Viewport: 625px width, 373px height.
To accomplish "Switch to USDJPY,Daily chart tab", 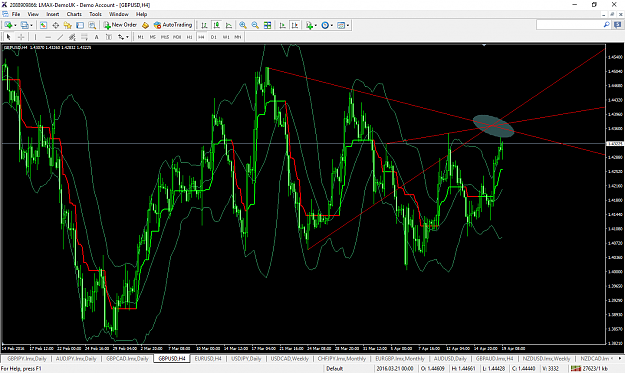I will click(x=246, y=359).
